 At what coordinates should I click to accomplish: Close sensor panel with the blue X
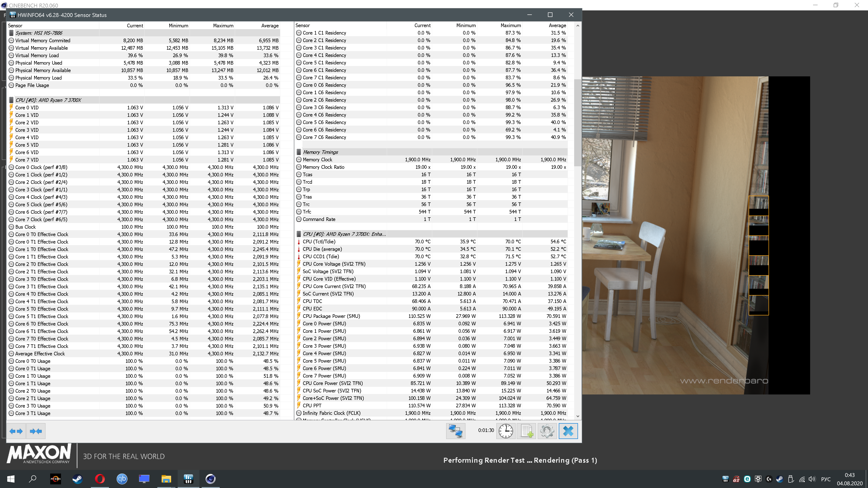coord(568,431)
